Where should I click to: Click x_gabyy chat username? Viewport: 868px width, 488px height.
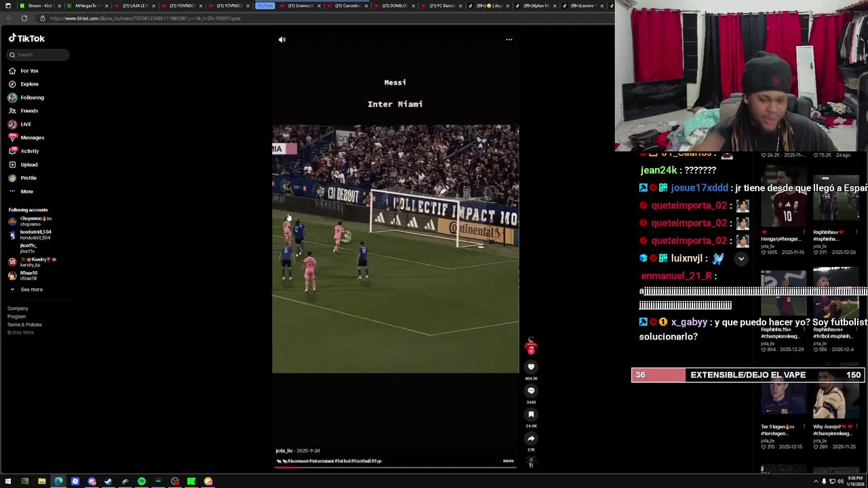click(x=689, y=322)
